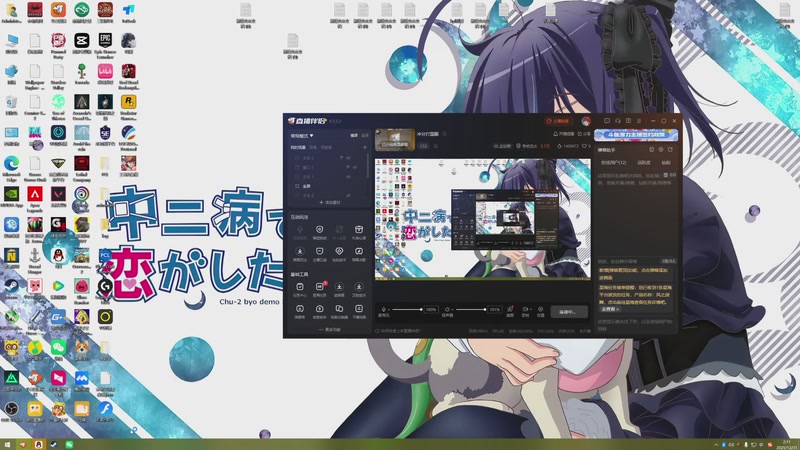Open the music-note danmaku song request tool
This screenshot has height=450, width=800.
point(359,251)
